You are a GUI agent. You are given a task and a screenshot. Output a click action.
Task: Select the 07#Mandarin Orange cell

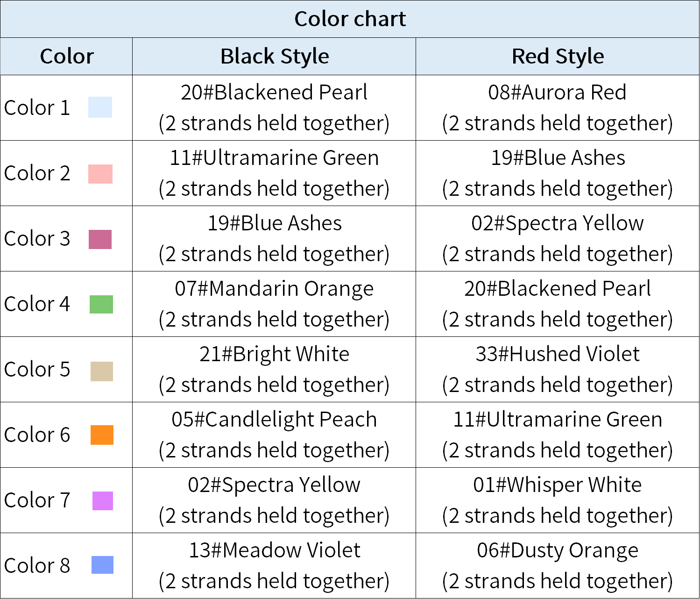point(274,304)
